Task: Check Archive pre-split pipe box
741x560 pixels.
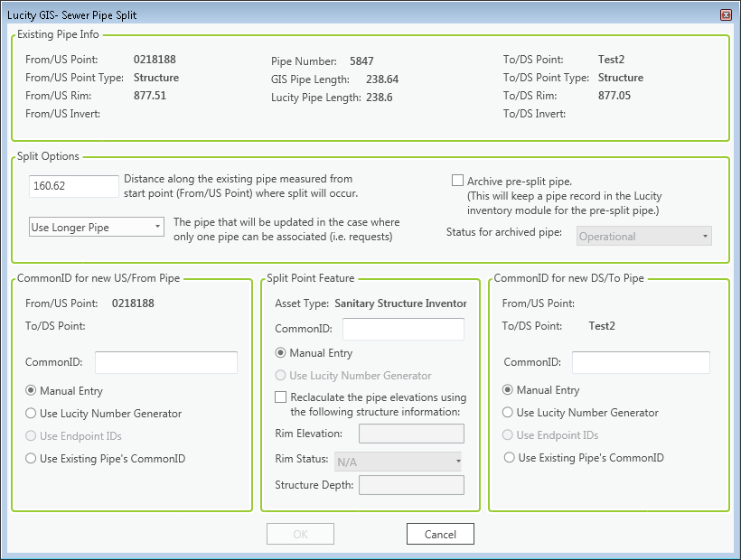Action: [457, 181]
